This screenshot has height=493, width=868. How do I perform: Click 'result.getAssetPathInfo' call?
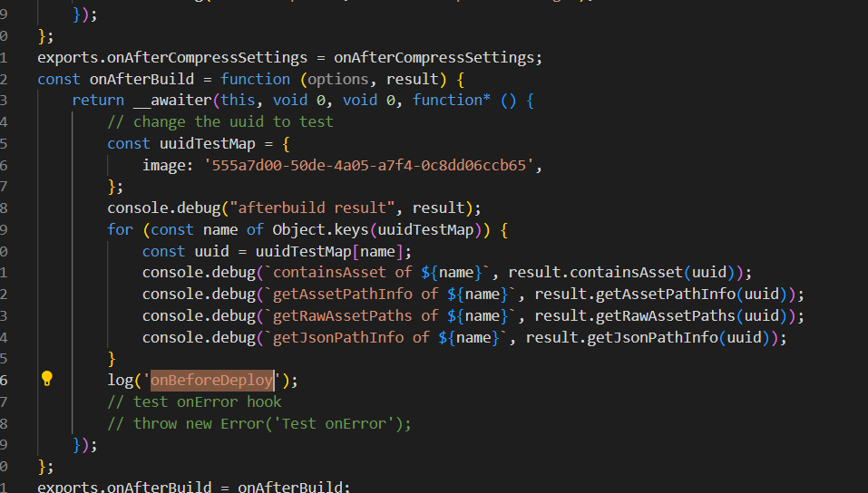pyautogui.click(x=634, y=294)
